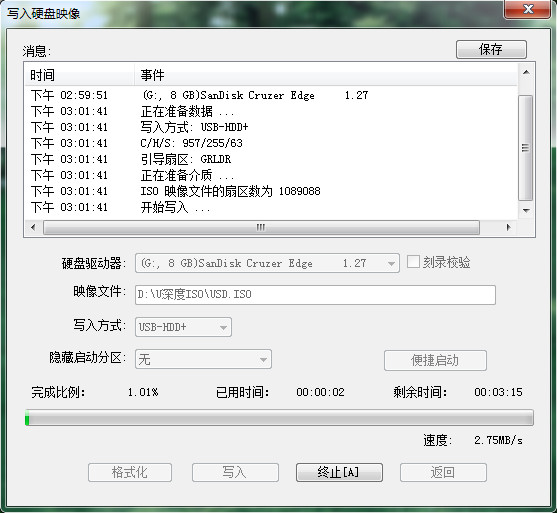Click the 保存 button above the message log

[x=491, y=49]
